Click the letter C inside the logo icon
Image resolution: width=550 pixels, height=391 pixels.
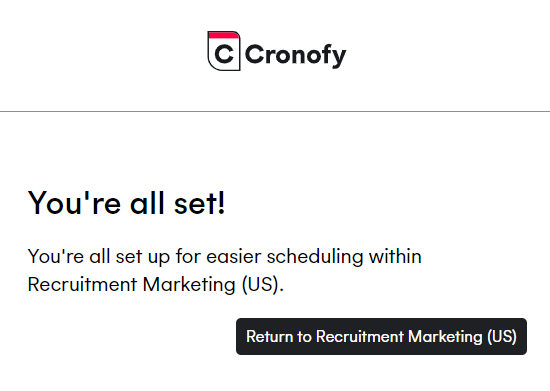click(224, 54)
